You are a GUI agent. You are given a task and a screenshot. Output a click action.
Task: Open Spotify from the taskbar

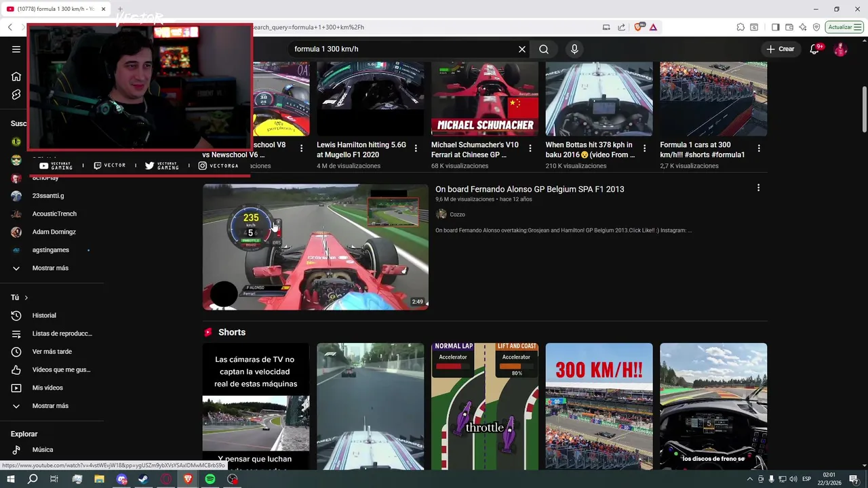(x=210, y=479)
